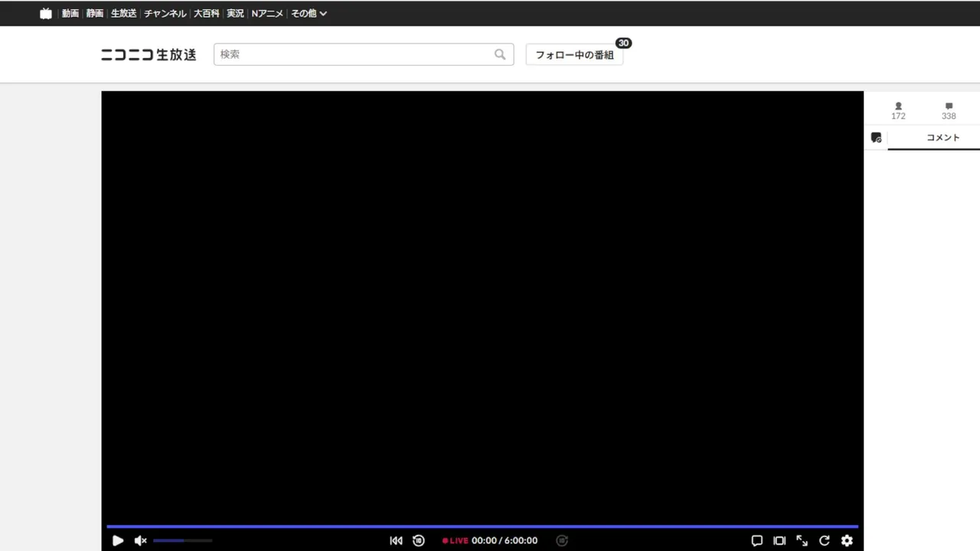Toggle comment display icon
The image size is (980, 551).
(756, 540)
